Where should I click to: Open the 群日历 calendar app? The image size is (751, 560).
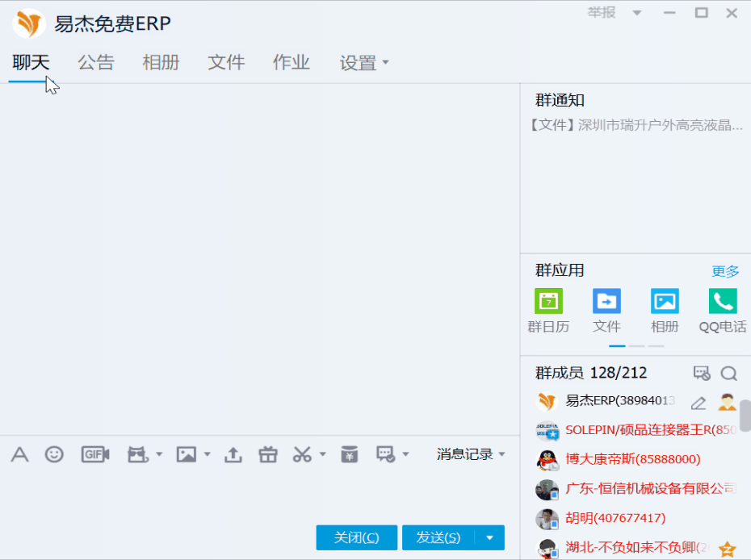[548, 311]
